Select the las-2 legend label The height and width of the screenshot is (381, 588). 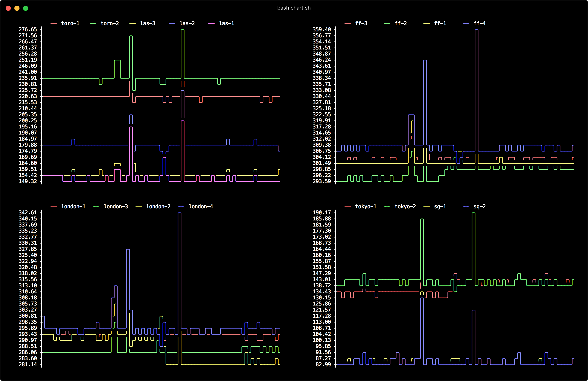187,23
